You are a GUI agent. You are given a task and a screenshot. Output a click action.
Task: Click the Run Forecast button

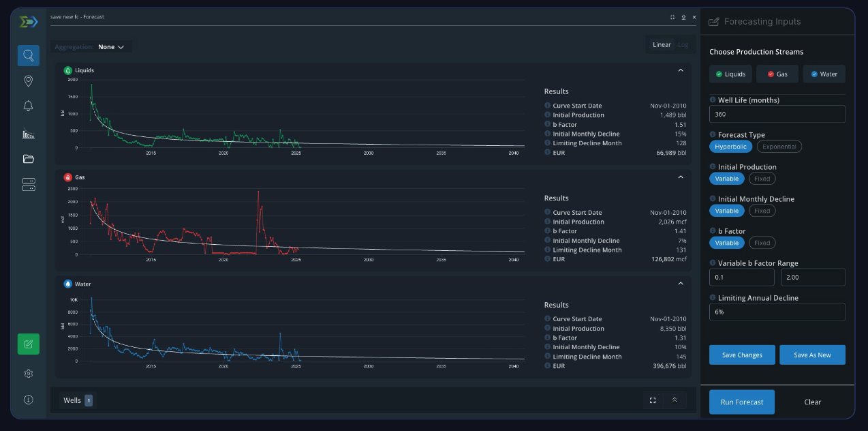click(x=742, y=402)
